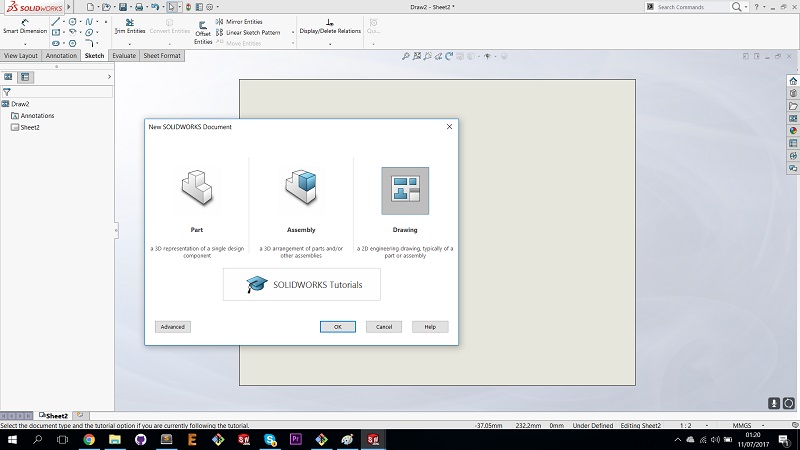
Task: Activate the Offset Entities tool
Action: (x=203, y=33)
